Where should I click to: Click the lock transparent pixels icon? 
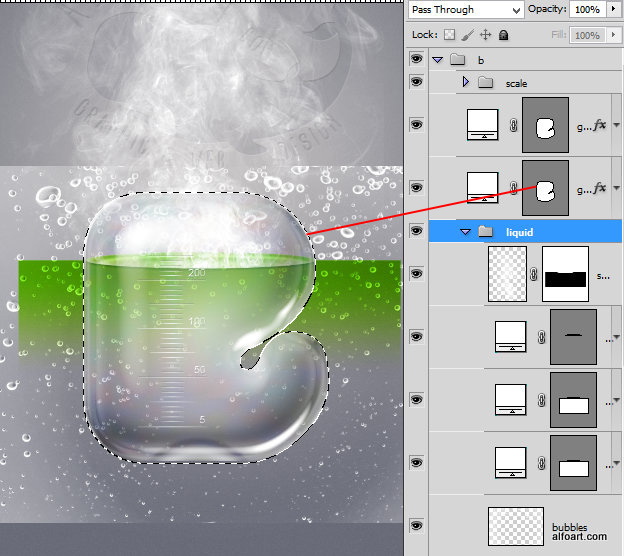(449, 35)
